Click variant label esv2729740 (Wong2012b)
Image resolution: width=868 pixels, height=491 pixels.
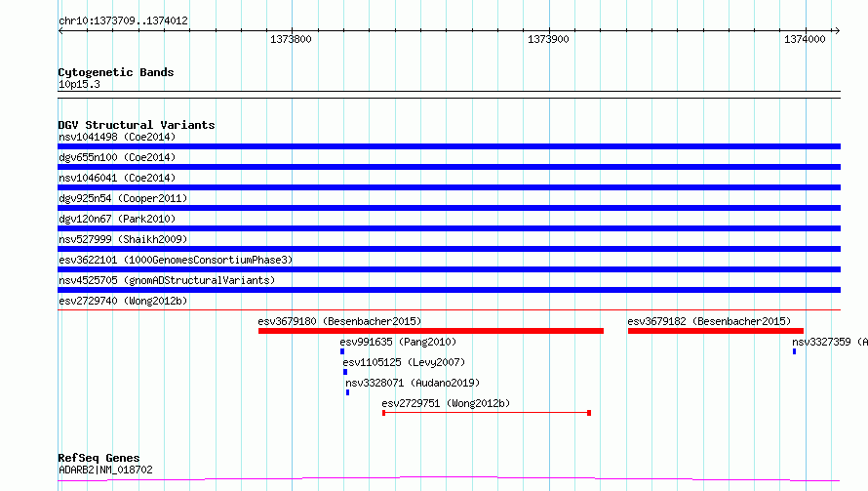click(123, 301)
